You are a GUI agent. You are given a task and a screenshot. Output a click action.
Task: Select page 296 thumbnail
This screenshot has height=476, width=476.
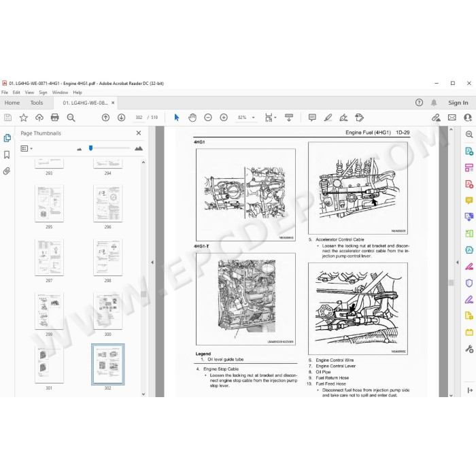[107, 203]
